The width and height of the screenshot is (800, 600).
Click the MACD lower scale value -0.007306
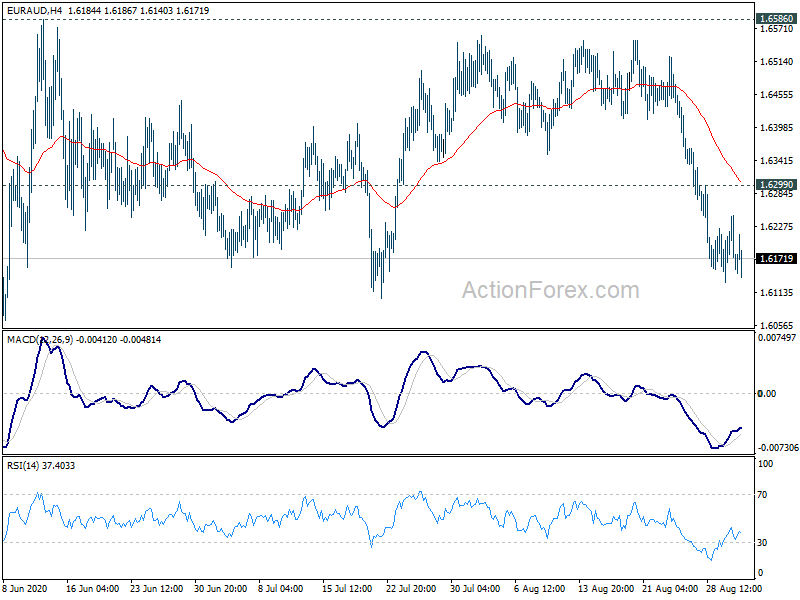click(x=778, y=447)
